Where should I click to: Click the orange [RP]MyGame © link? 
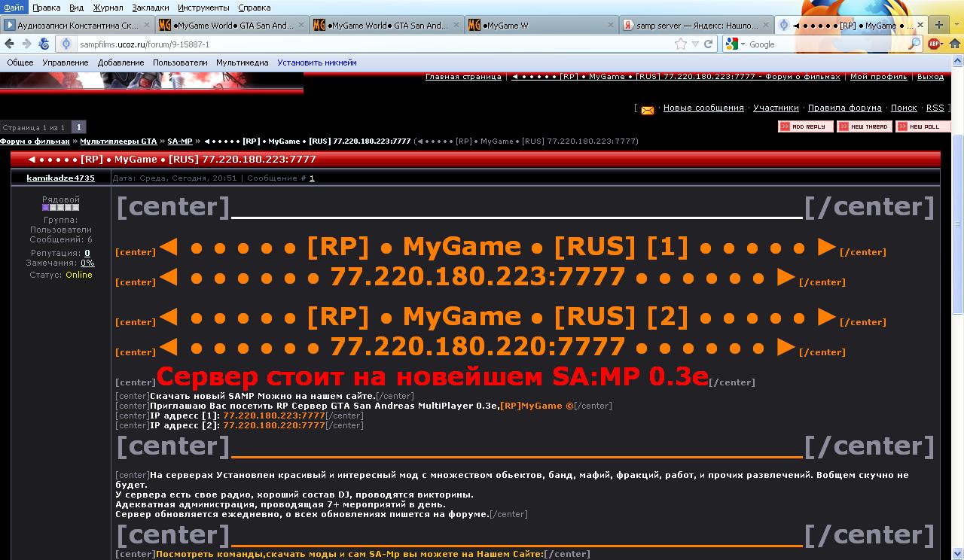point(536,406)
